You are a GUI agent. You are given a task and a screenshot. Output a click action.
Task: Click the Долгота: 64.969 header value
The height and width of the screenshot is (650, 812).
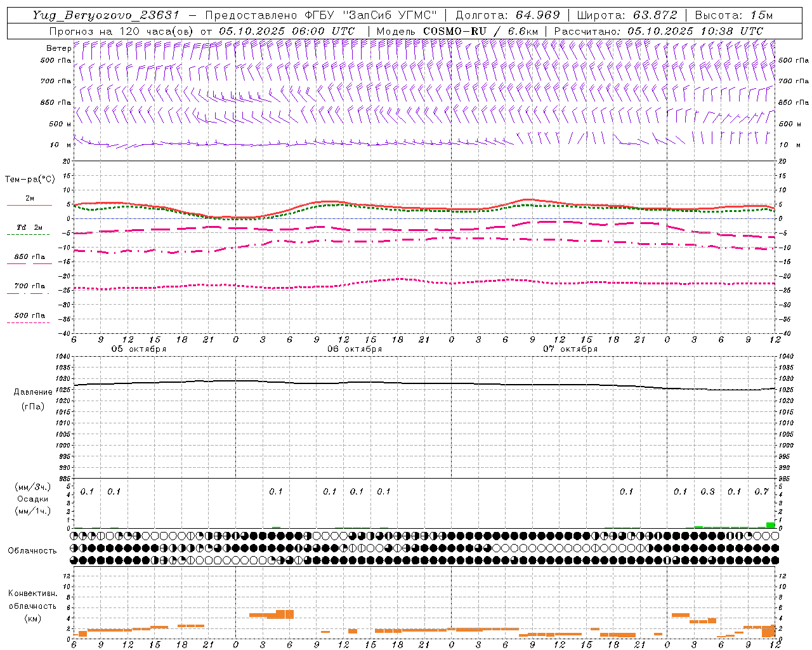pyautogui.click(x=507, y=15)
